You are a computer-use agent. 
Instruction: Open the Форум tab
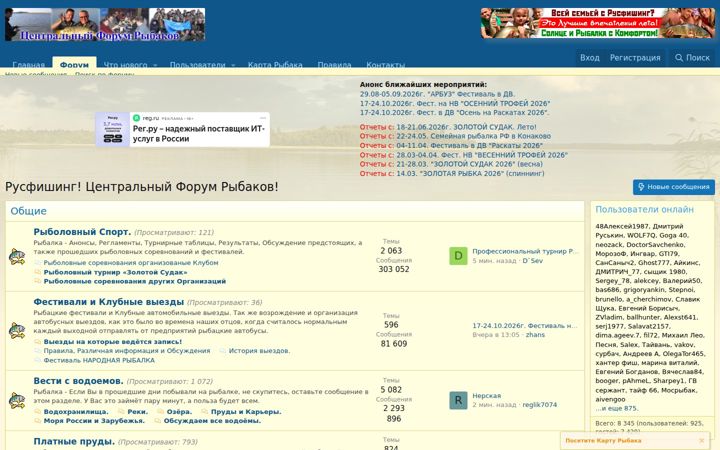click(x=74, y=63)
